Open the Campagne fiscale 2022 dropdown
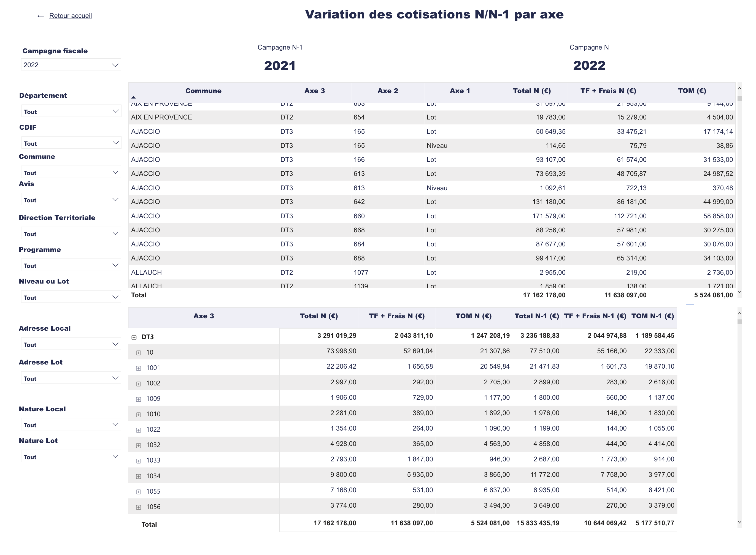This screenshot has width=756, height=555. click(x=71, y=65)
